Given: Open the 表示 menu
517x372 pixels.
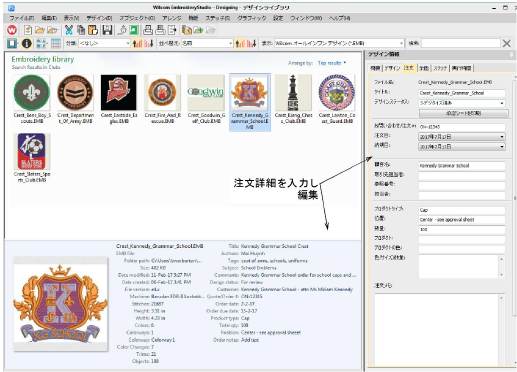Looking at the screenshot, I should [71, 18].
